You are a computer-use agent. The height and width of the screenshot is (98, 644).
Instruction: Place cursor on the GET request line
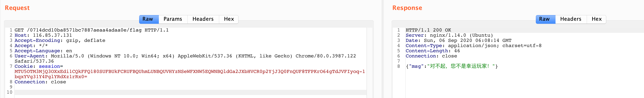tap(92, 30)
